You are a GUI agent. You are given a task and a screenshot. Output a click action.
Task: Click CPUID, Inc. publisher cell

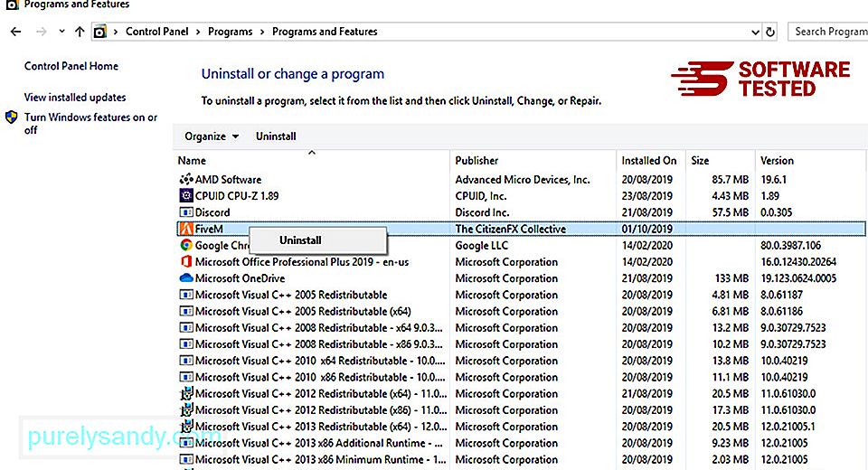pyautogui.click(x=480, y=195)
